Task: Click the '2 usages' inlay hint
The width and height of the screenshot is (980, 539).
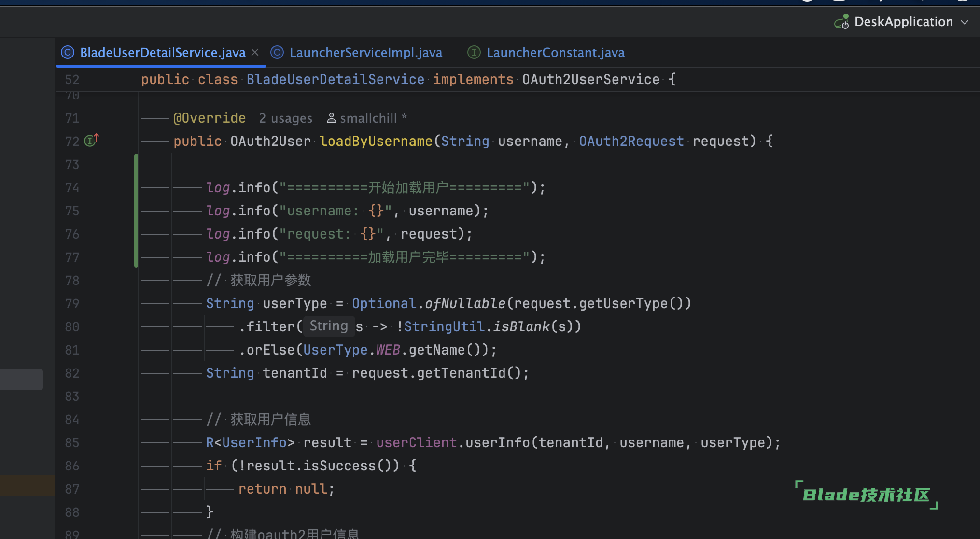Action: click(285, 118)
